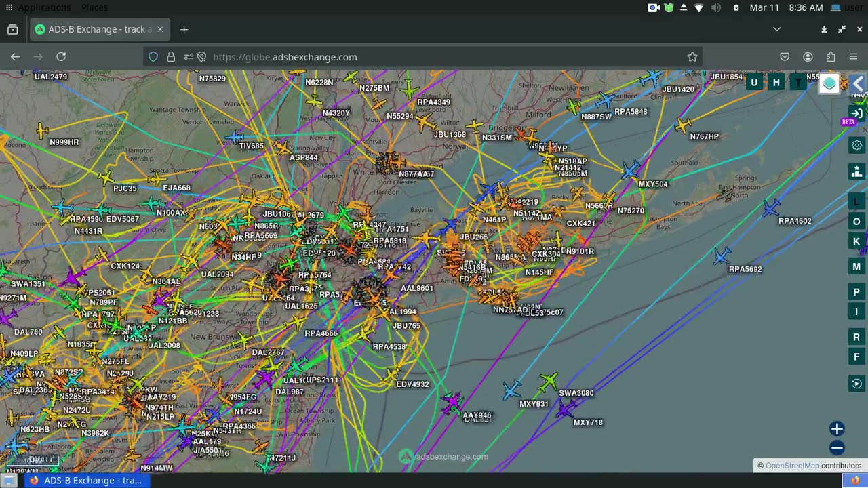Click the login arrow icon
This screenshot has width=868, height=488.
pos(856,113)
